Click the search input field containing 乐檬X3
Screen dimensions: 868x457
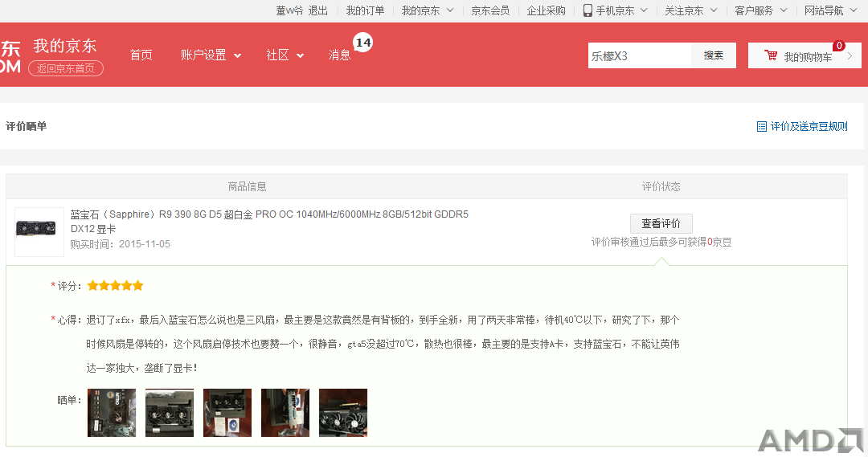(x=640, y=55)
